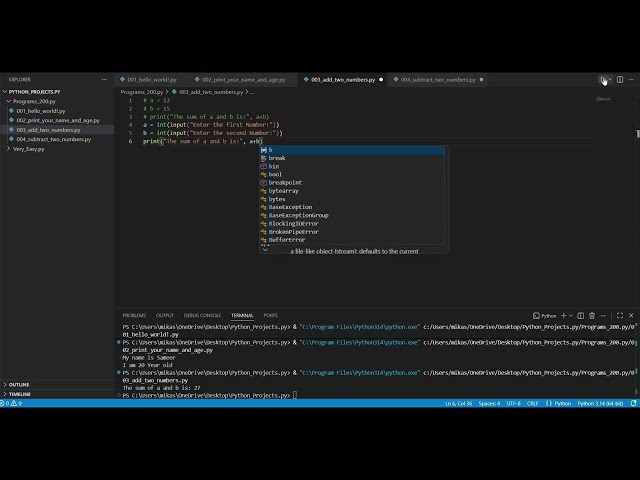Open notifications bell in status bar
640x480 pixels.
(x=633, y=403)
